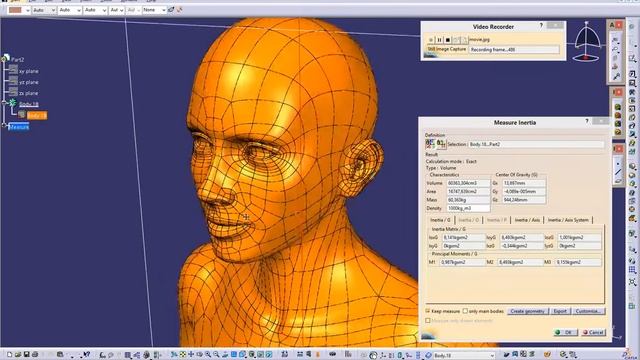Click the Open file icon in bottom toolbar

tap(18, 355)
